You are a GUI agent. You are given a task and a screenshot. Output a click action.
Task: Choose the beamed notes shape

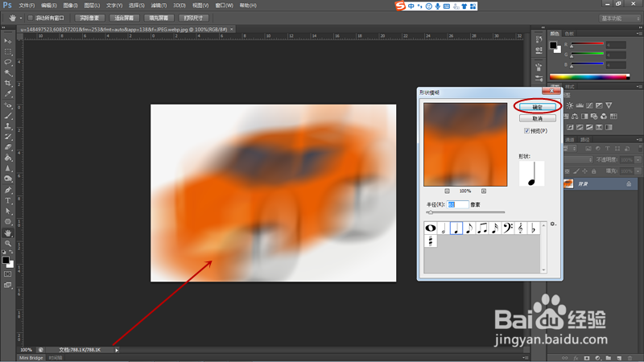(x=482, y=228)
